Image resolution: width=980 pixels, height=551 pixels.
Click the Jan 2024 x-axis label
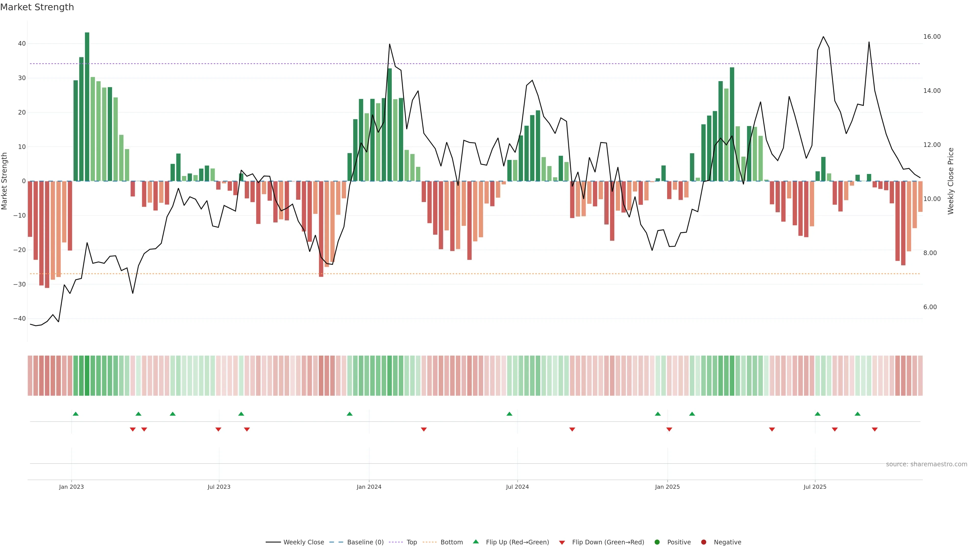tap(369, 487)
